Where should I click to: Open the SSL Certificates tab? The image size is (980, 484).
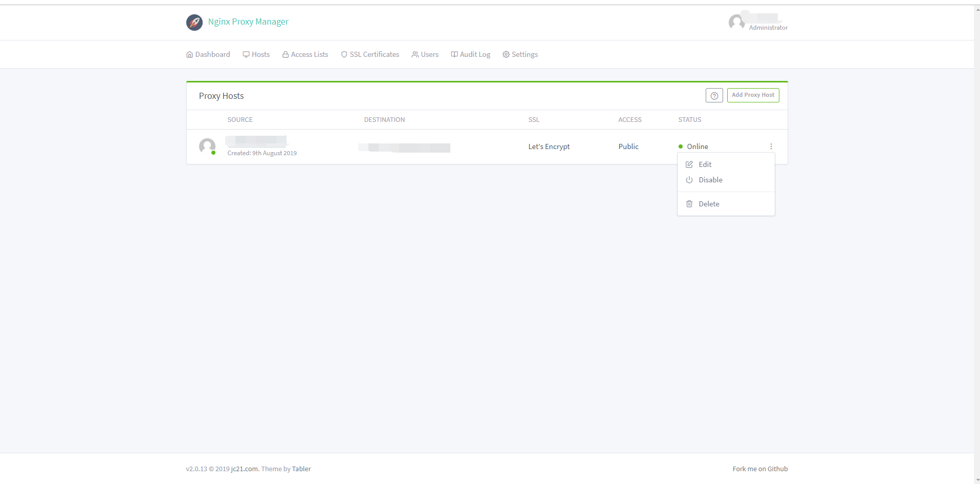pyautogui.click(x=370, y=54)
